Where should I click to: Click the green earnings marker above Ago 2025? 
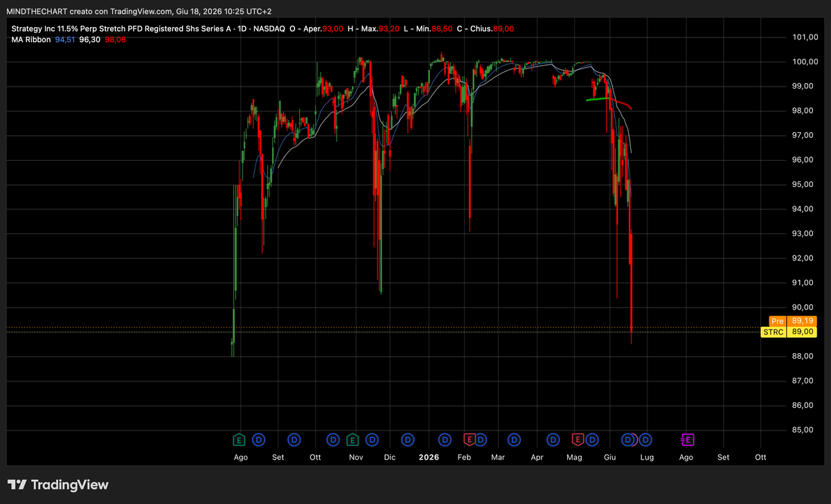[x=239, y=439]
